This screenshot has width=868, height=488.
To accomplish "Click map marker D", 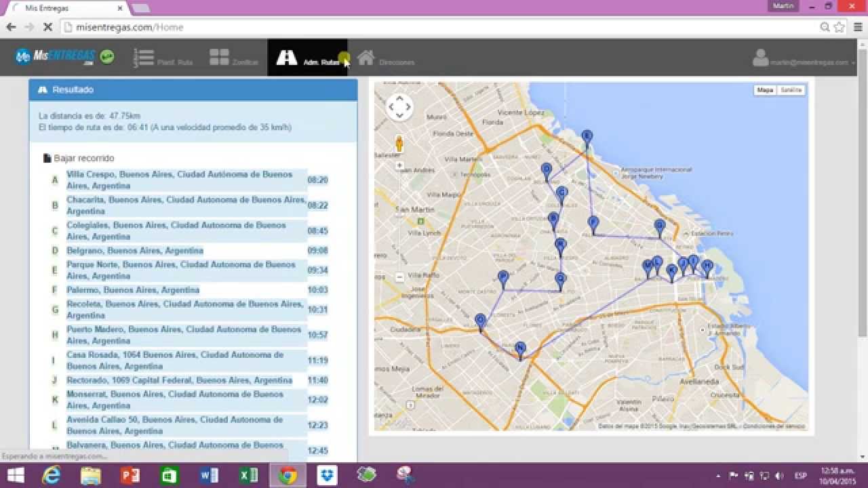I will tap(546, 172).
